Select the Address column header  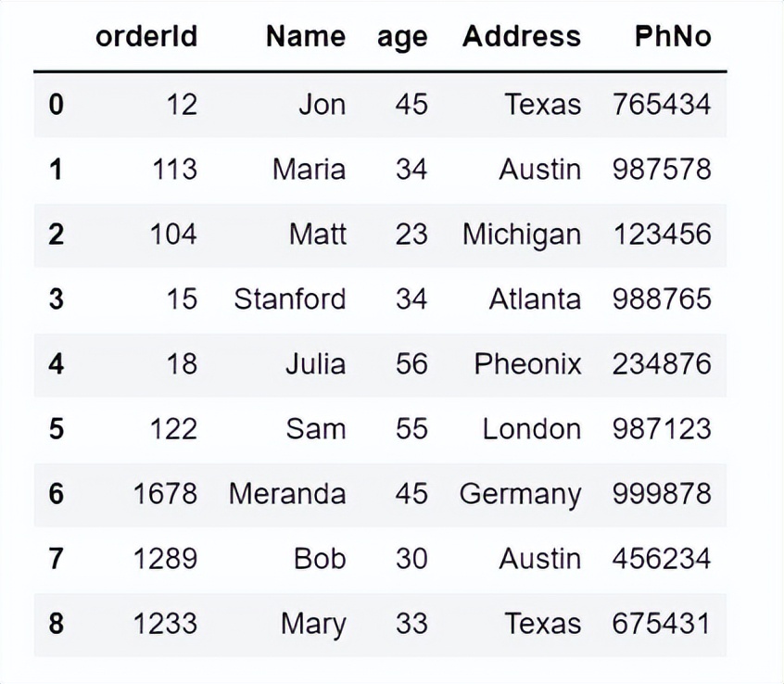tap(522, 36)
